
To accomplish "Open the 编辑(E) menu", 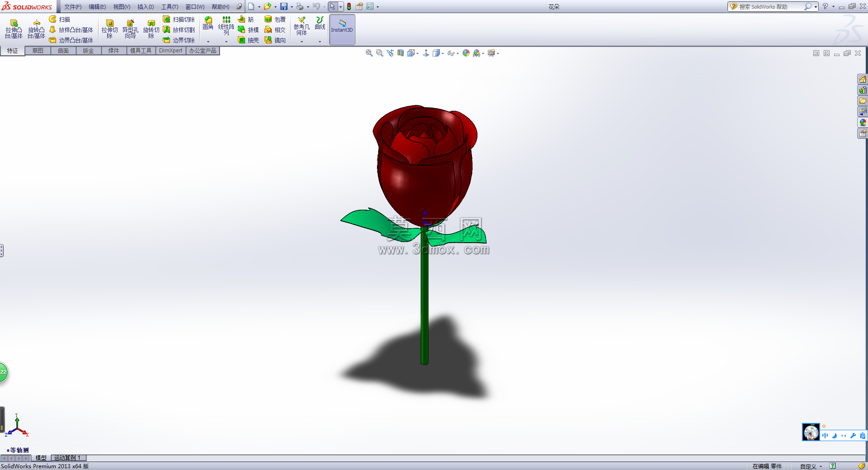I will coord(97,7).
